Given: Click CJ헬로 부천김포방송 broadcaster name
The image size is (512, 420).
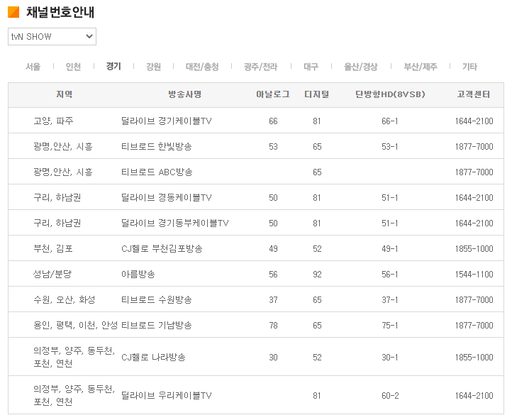Looking at the screenshot, I should coord(162,249).
